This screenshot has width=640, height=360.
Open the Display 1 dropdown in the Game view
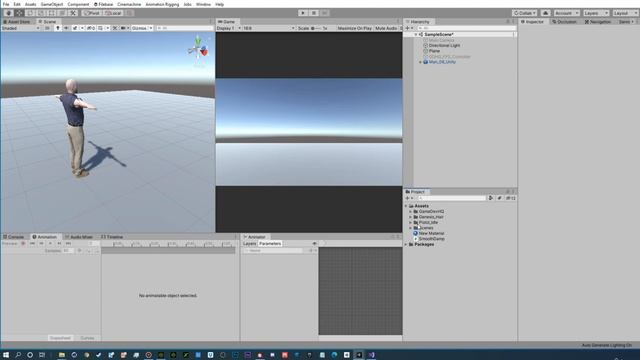pyautogui.click(x=229, y=28)
